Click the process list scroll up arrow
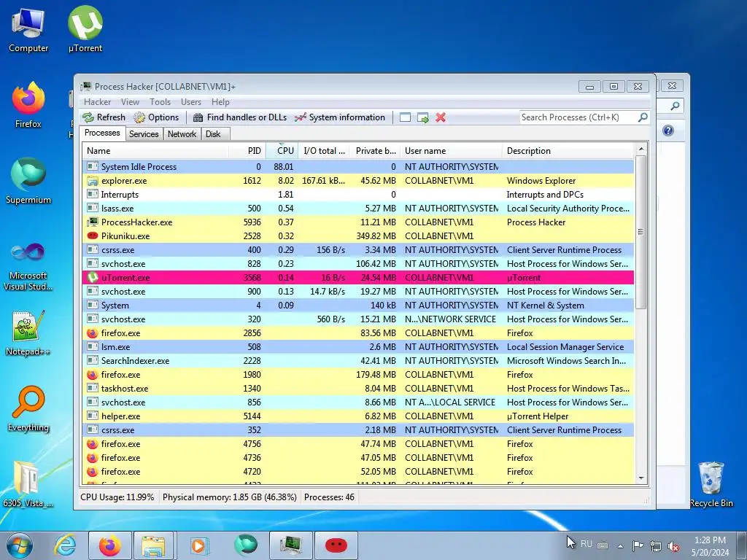The height and width of the screenshot is (560, 747). pos(641,149)
